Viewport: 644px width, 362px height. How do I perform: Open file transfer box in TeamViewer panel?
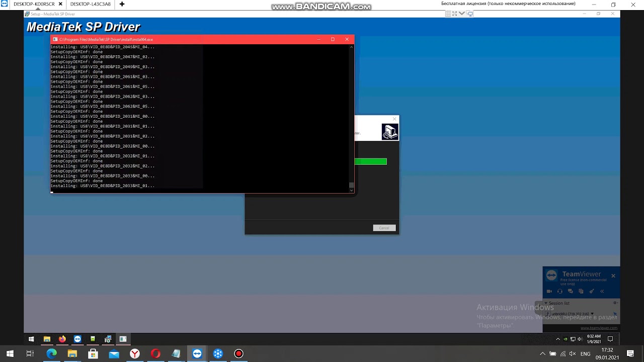(581, 291)
